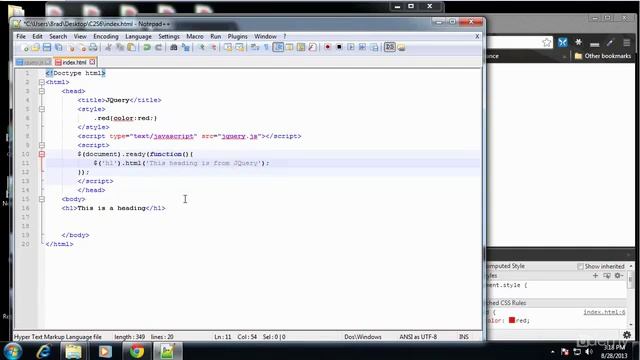This screenshot has height=360, width=640.
Task: Toggle element state icon in DevTools Styles
Action: click(607, 276)
